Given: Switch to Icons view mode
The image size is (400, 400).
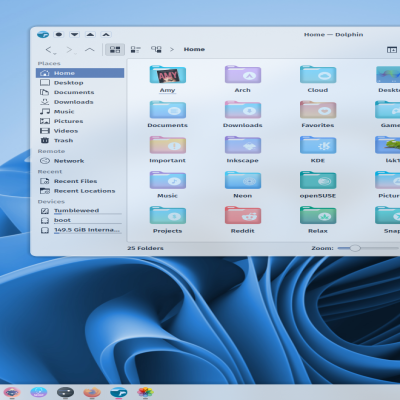Looking at the screenshot, I should 115,50.
